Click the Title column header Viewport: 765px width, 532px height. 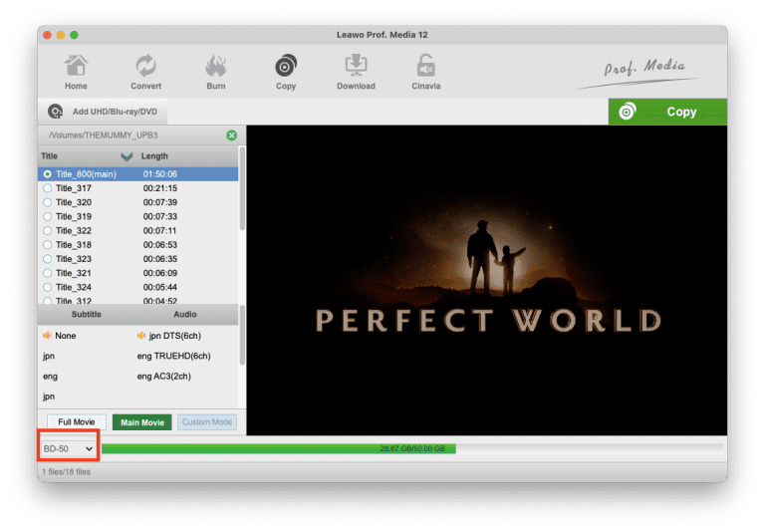(x=49, y=156)
